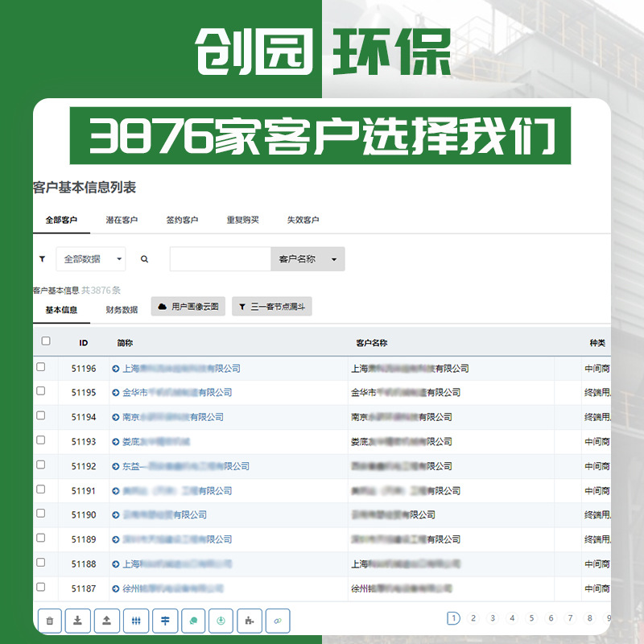Switch to the 财务数据 sub-tab

[x=122, y=310]
